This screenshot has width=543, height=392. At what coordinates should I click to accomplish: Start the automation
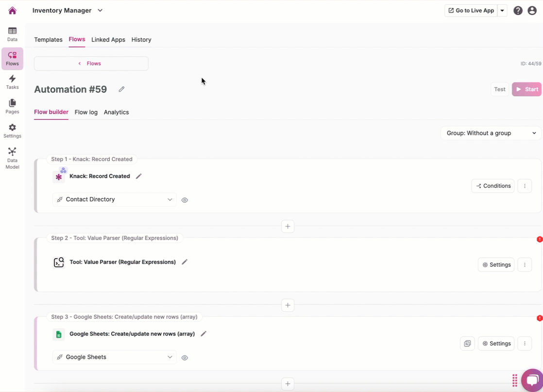[x=526, y=89]
